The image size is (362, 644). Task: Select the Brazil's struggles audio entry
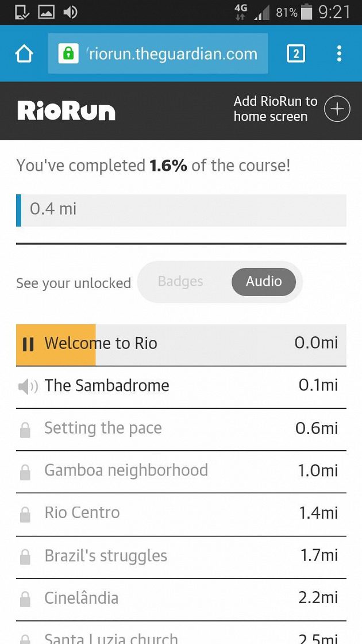click(181, 557)
